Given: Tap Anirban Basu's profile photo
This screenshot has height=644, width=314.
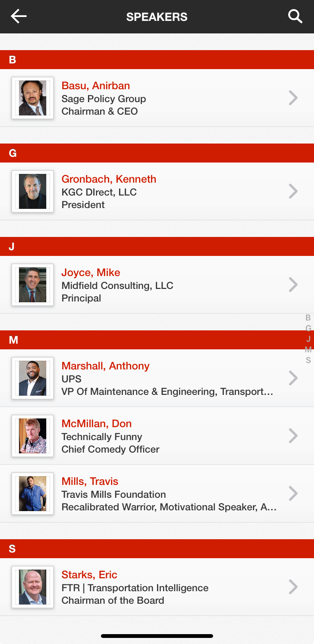Looking at the screenshot, I should [x=33, y=98].
